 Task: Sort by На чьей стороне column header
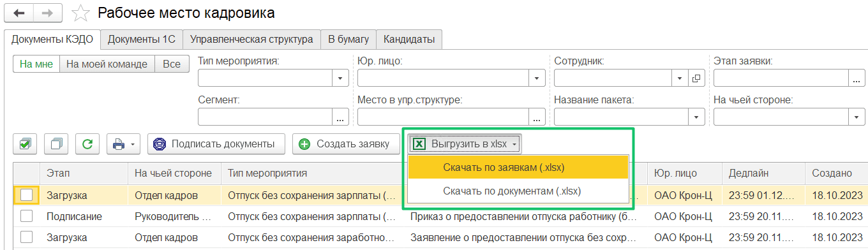[x=174, y=173]
